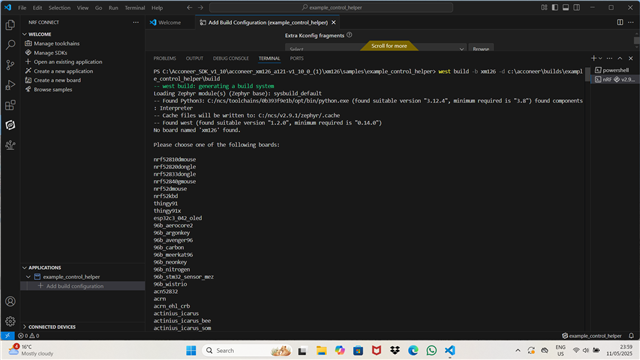
Task: Create a new terminal with the plus icon
Action: pos(593,58)
